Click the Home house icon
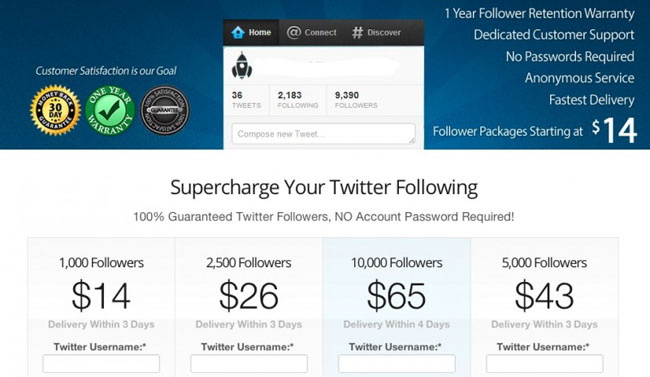This screenshot has height=377, width=650. pos(238,32)
